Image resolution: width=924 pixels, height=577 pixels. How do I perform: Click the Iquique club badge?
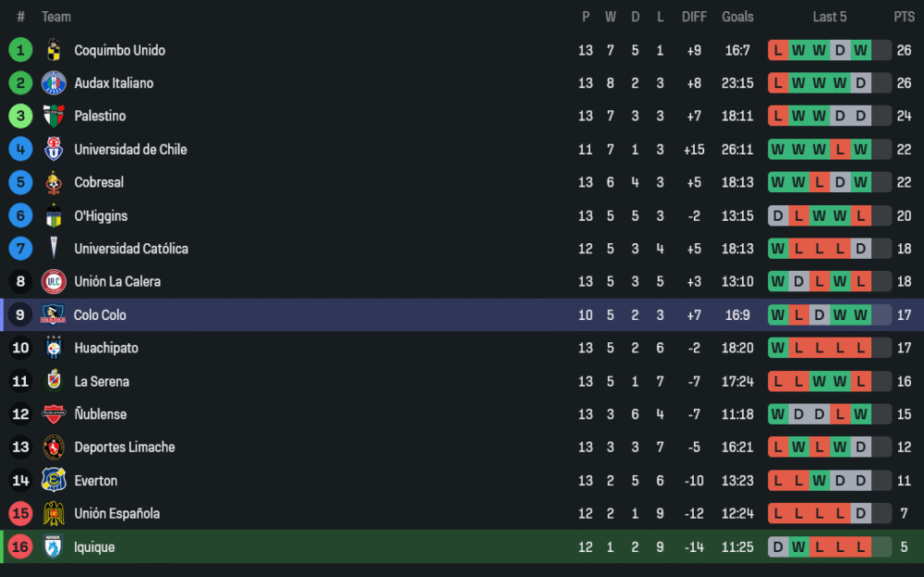pyautogui.click(x=53, y=547)
